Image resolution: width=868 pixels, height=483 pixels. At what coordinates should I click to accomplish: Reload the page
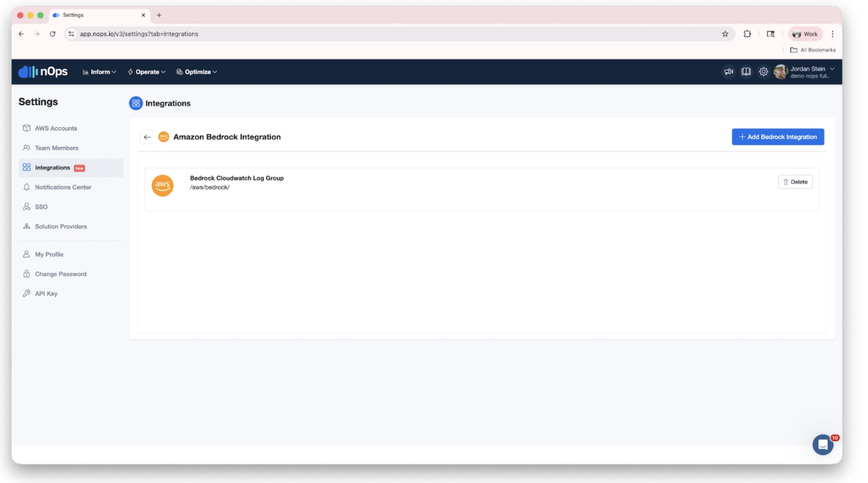click(x=53, y=34)
